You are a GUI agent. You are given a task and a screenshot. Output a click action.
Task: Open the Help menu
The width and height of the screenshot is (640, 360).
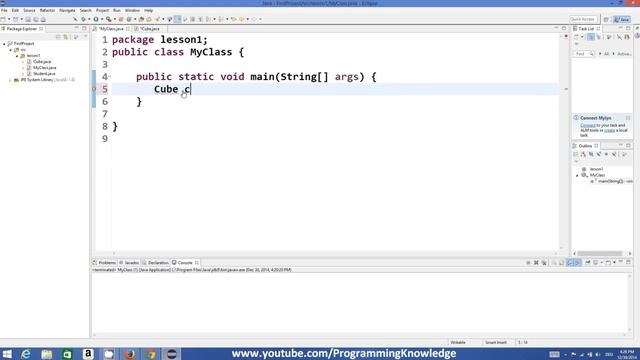(149, 10)
